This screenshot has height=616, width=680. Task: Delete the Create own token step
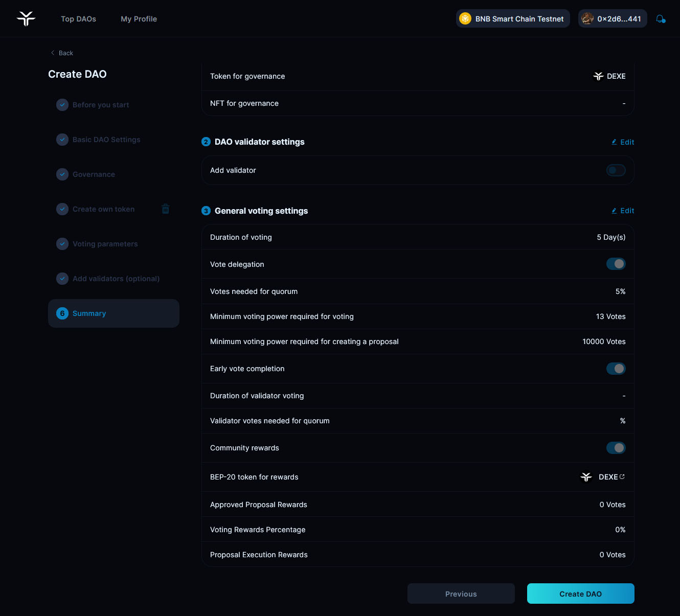click(x=166, y=209)
